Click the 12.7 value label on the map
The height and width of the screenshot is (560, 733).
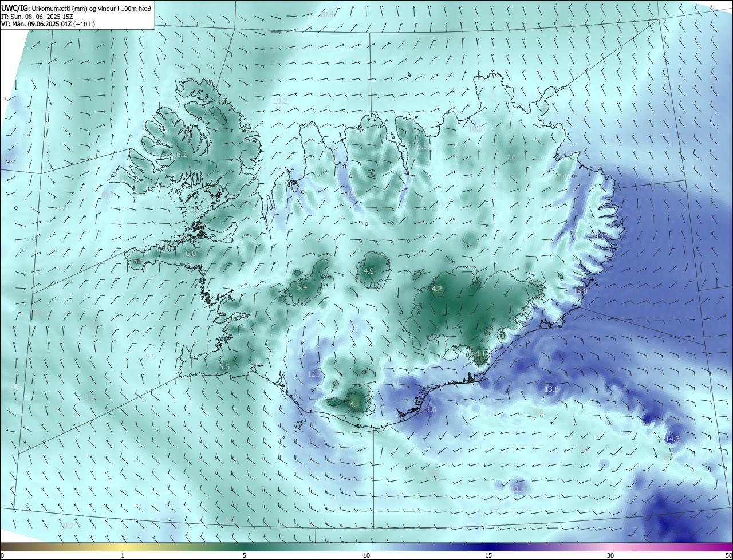point(315,374)
